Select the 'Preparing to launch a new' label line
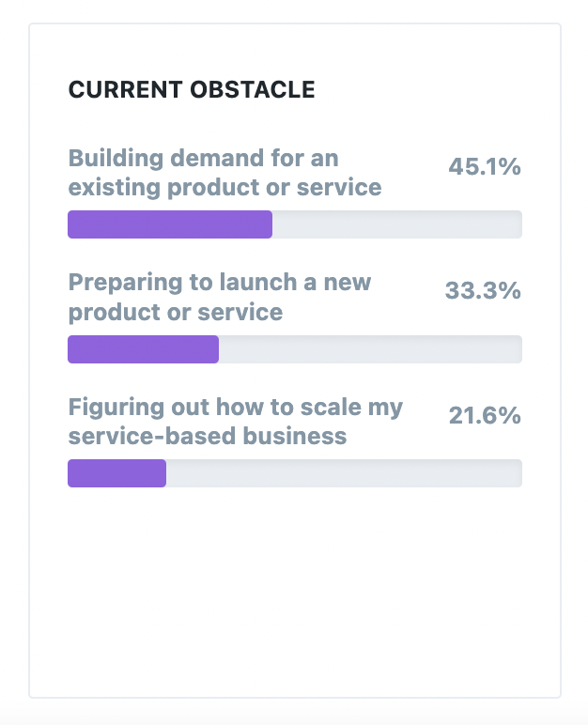This screenshot has width=588, height=725. (x=220, y=283)
